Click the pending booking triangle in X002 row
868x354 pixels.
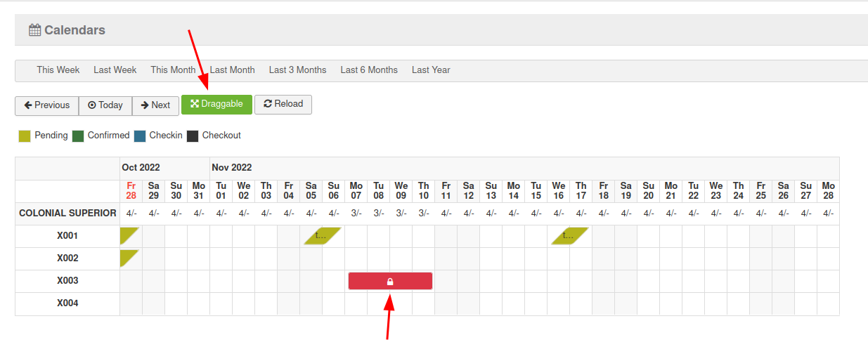pyautogui.click(x=127, y=256)
